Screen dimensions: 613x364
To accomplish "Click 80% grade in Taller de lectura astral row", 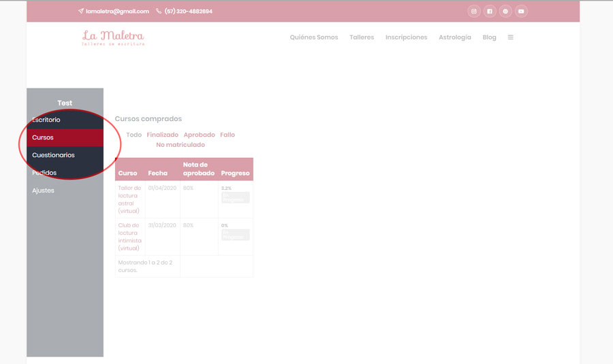I will coord(189,188).
